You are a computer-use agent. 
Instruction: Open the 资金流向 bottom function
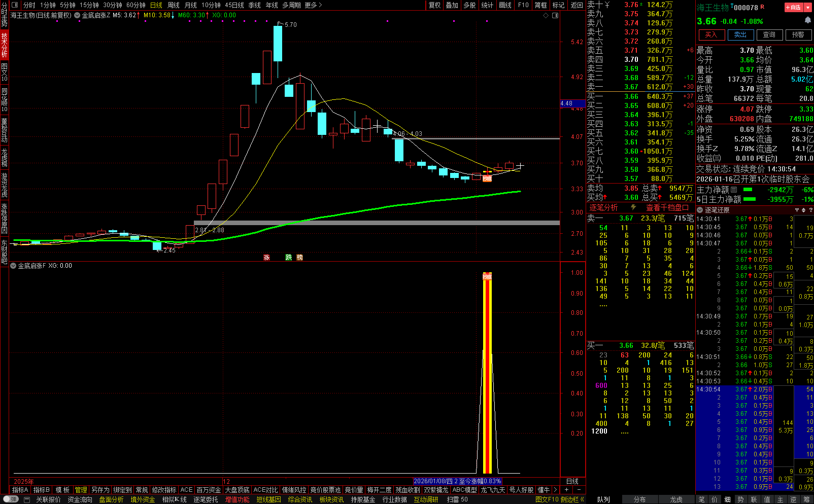coord(80,499)
